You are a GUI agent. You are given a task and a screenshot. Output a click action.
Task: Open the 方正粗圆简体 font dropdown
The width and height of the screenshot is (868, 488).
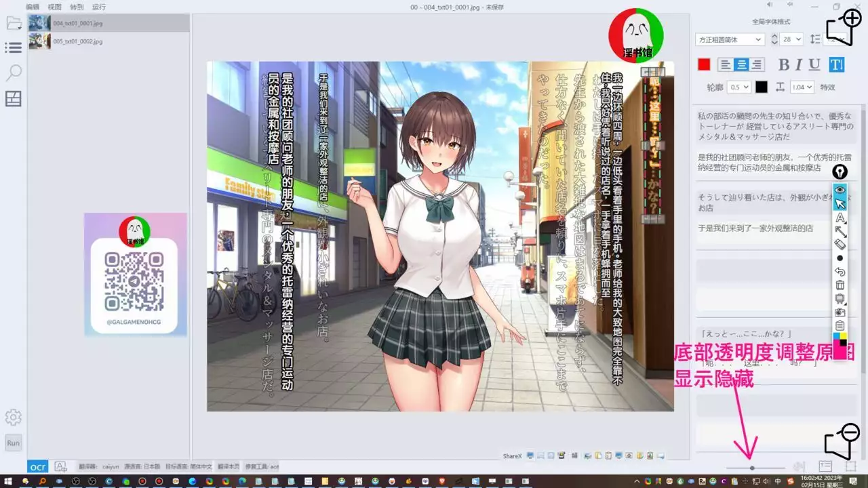pos(730,39)
